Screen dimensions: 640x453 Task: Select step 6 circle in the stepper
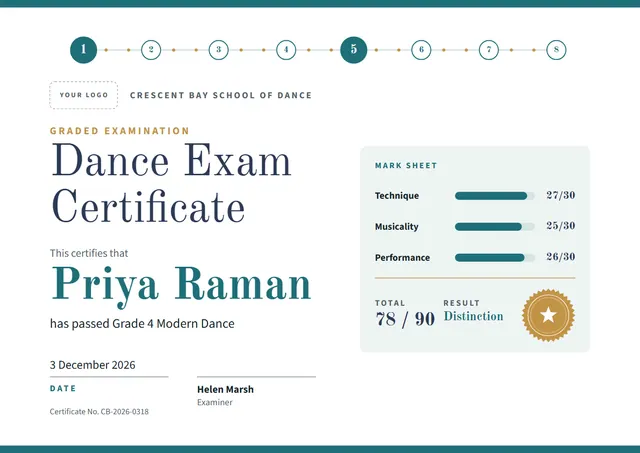pos(421,50)
